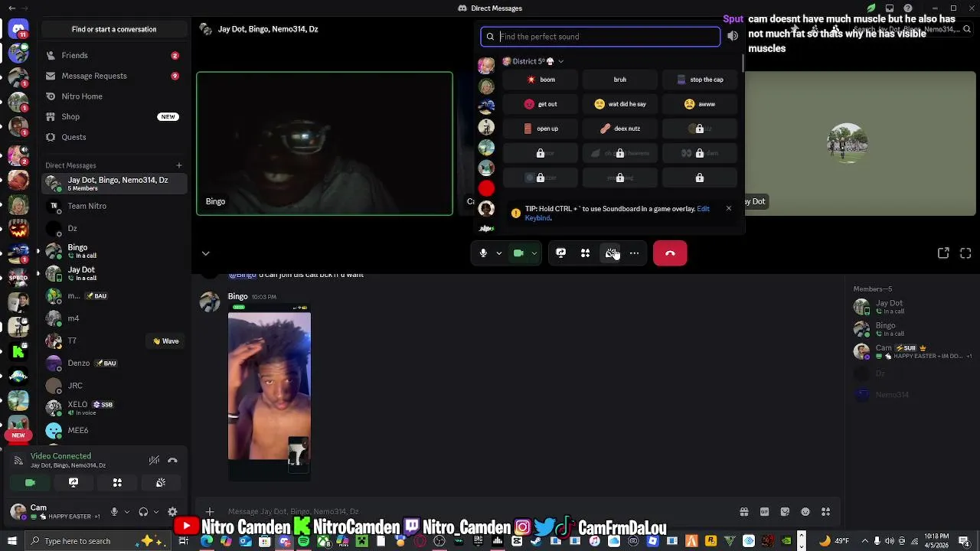
Task: Play the wat did he say sound
Action: click(x=619, y=104)
